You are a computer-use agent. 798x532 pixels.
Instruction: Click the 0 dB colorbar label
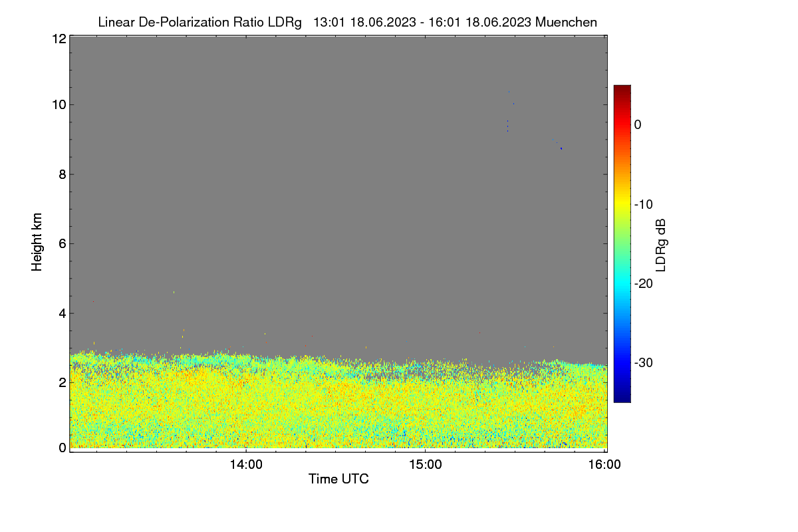638,125
